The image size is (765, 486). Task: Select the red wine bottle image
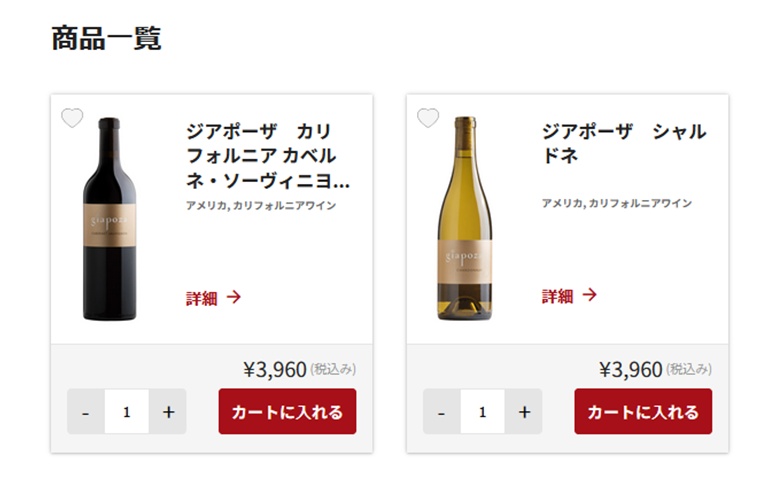click(x=109, y=219)
